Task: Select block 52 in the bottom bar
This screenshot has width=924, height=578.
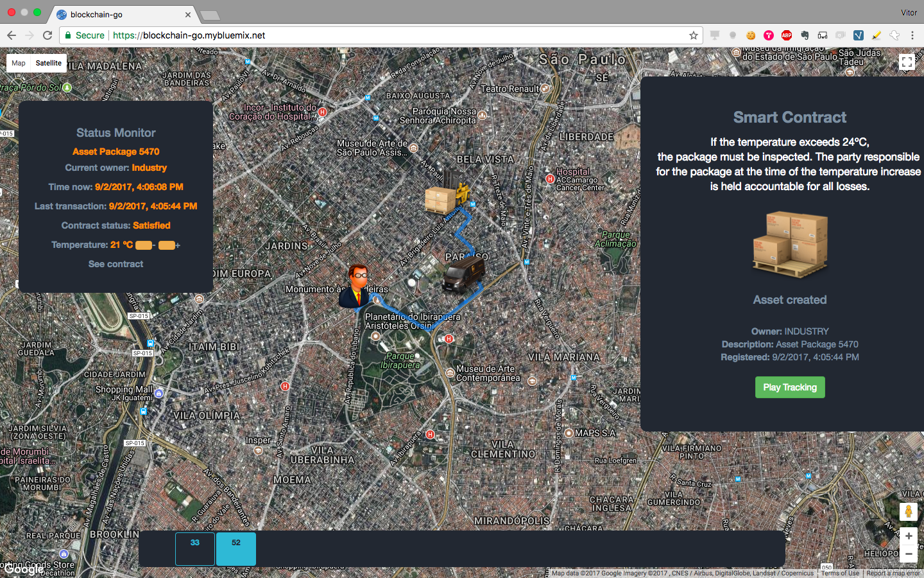Action: (x=236, y=549)
